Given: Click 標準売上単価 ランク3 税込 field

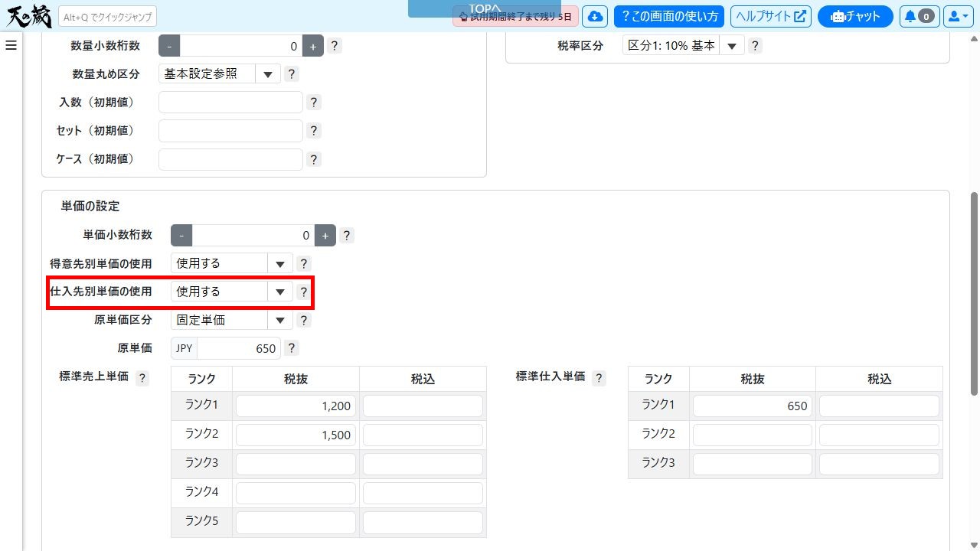Looking at the screenshot, I should (423, 464).
